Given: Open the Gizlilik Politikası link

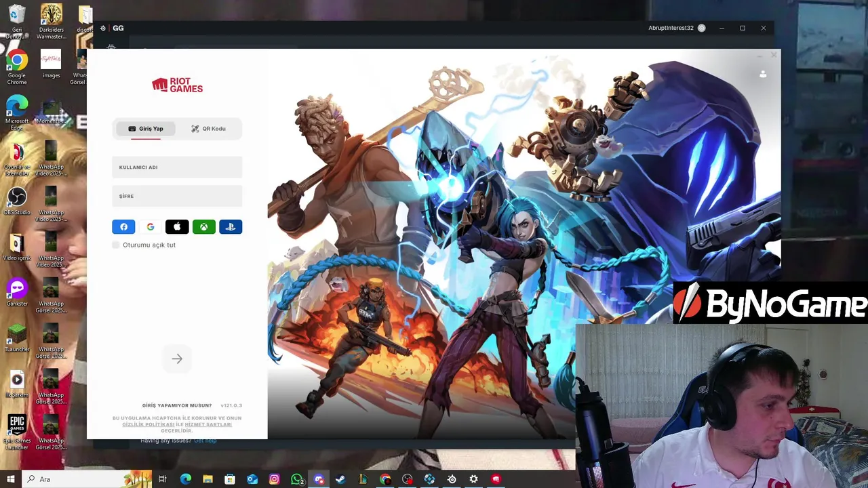Looking at the screenshot, I should [x=149, y=424].
